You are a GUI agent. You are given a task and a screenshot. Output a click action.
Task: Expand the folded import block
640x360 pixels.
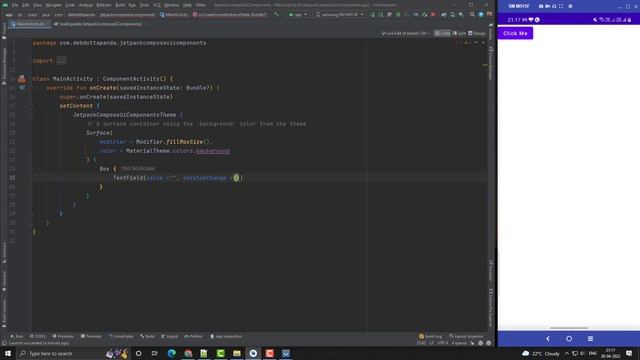pos(61,61)
